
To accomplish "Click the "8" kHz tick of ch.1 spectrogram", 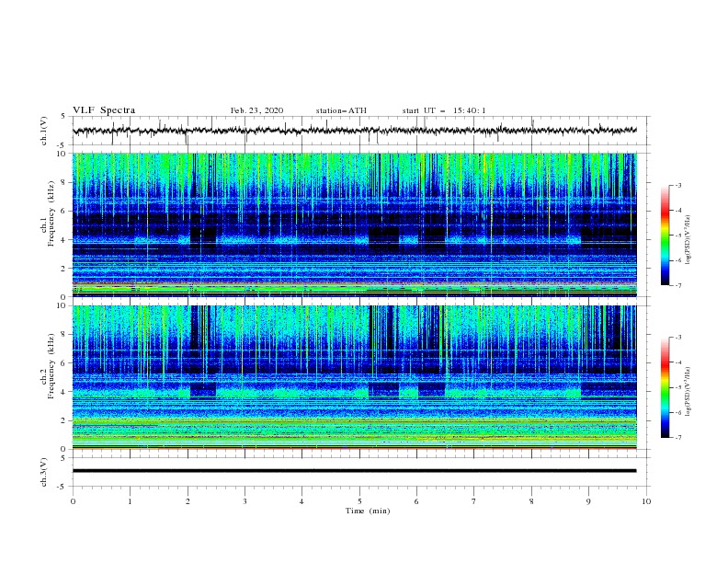I will pyautogui.click(x=64, y=182).
